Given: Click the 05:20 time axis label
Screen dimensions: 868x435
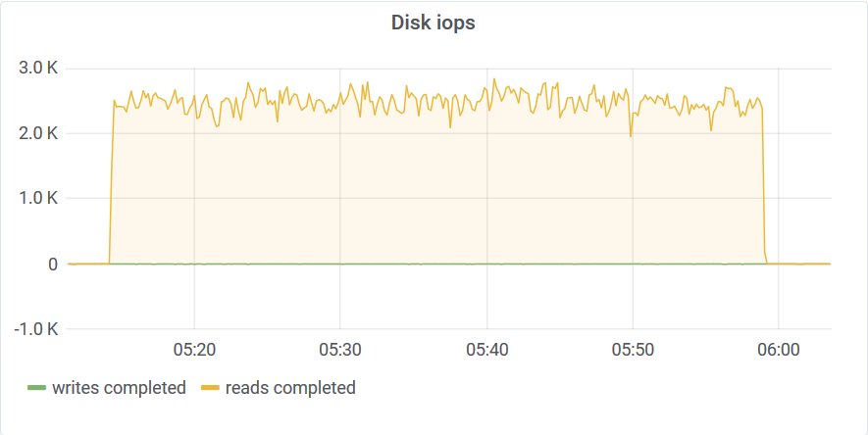Looking at the screenshot, I should coord(194,350).
